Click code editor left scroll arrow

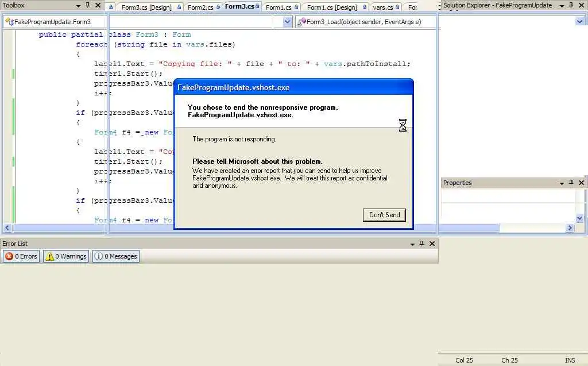[x=7, y=228]
